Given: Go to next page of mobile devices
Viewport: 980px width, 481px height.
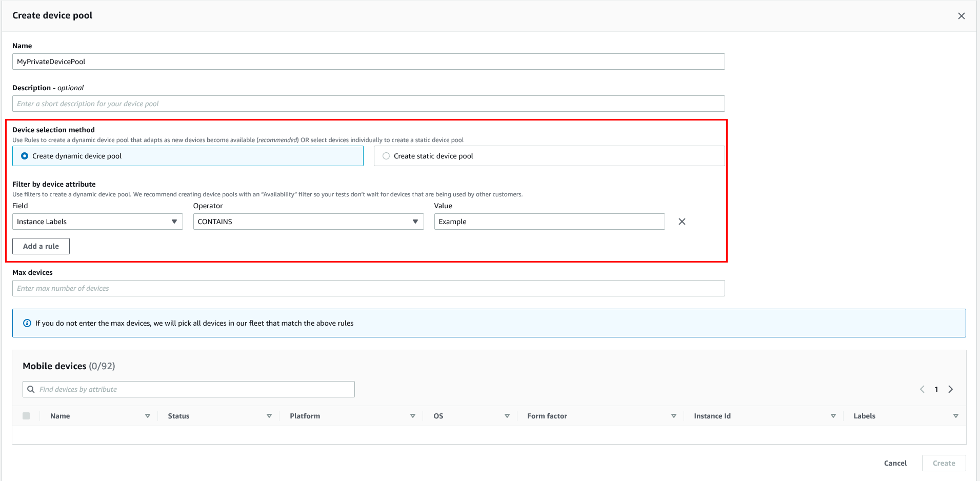Looking at the screenshot, I should [951, 389].
